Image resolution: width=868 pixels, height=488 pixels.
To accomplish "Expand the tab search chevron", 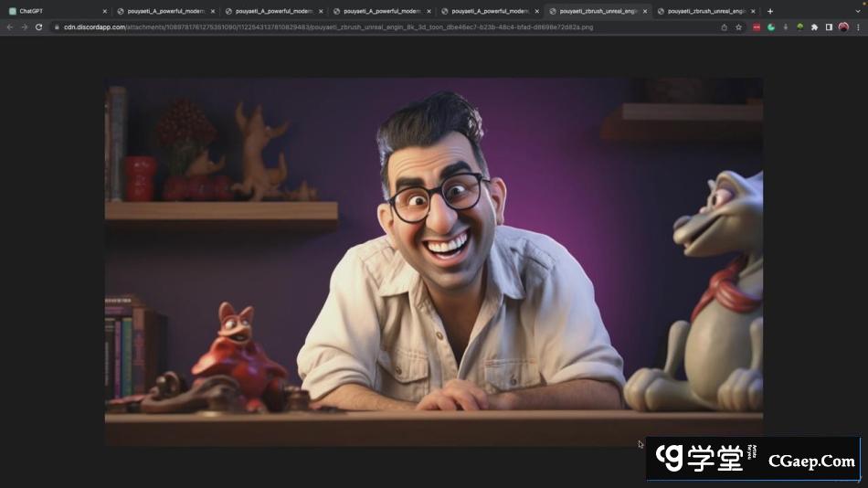I will click(858, 11).
